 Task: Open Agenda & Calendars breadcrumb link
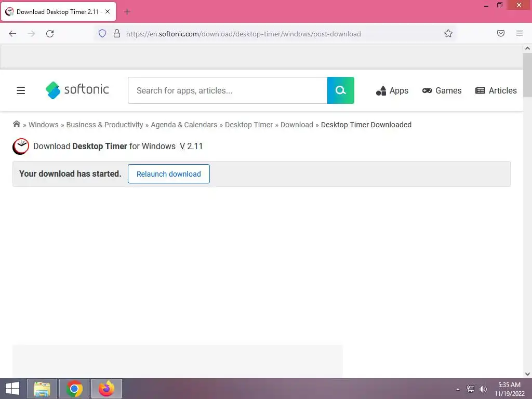click(184, 125)
